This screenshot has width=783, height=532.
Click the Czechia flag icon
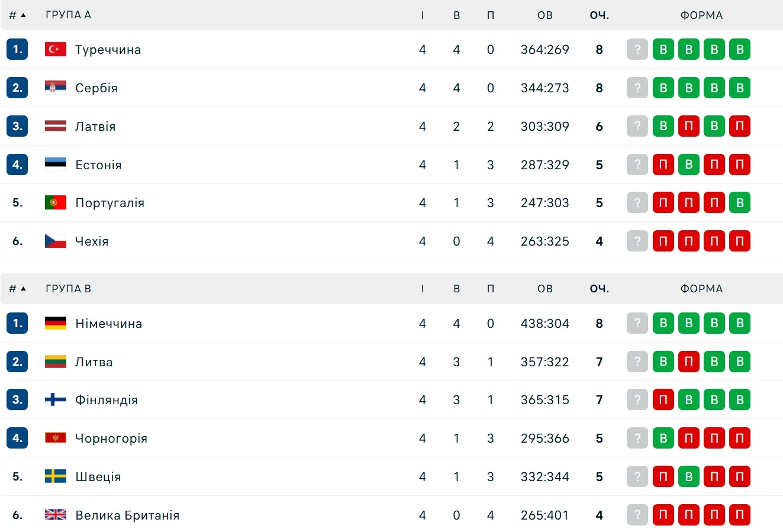pyautogui.click(x=56, y=241)
